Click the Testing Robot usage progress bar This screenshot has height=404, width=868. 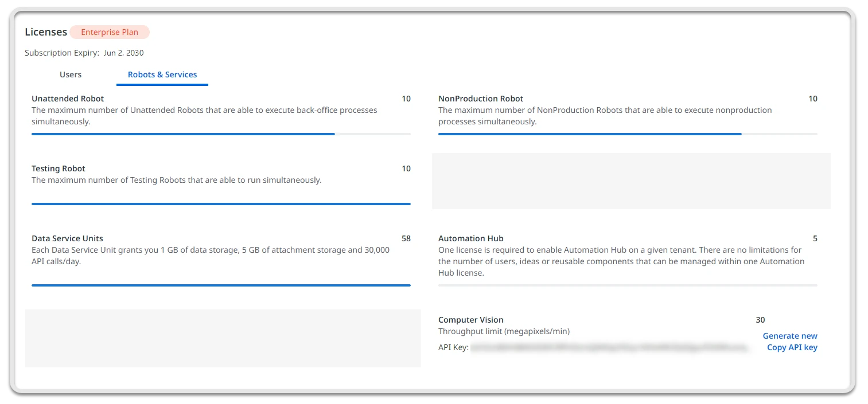221,203
